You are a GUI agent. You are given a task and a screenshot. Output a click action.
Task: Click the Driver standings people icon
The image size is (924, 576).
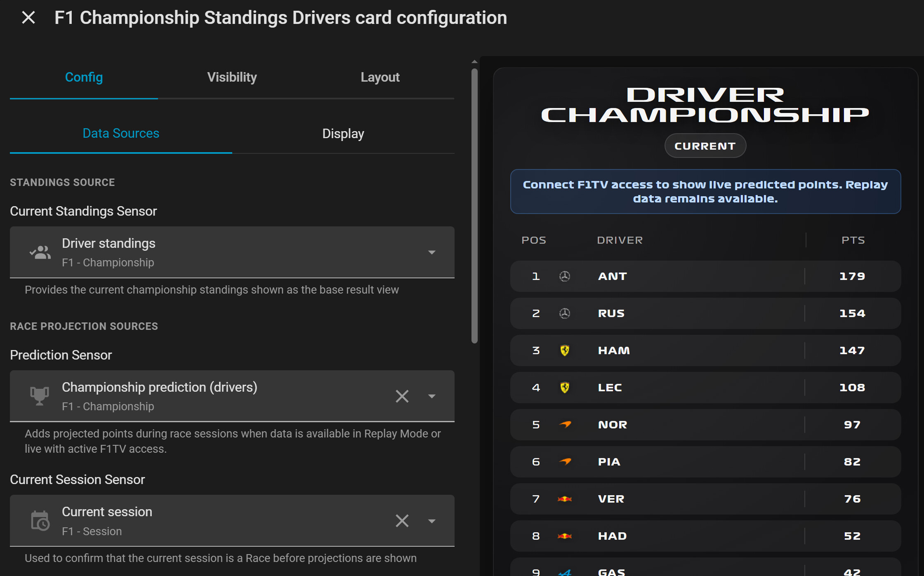coord(40,252)
